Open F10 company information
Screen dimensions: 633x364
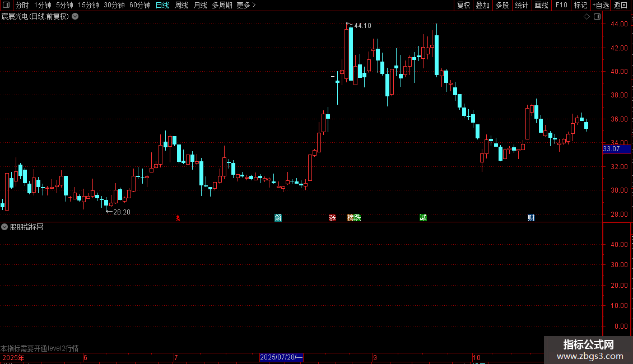(x=561, y=5)
